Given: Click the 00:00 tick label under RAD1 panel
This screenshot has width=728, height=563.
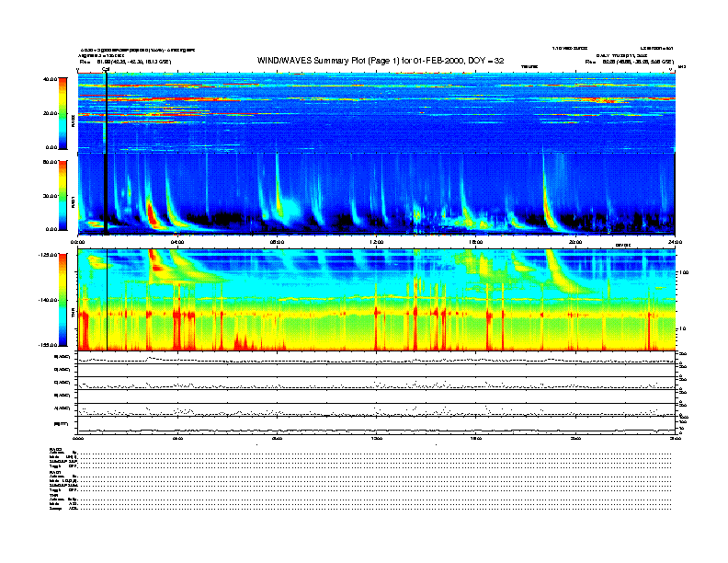Looking at the screenshot, I should (x=77, y=242).
